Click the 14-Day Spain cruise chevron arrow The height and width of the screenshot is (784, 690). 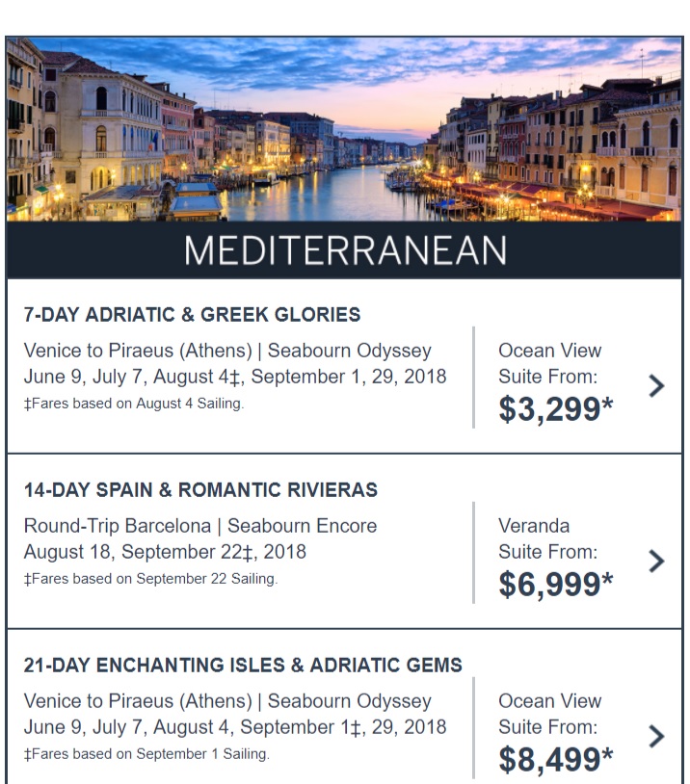click(656, 561)
